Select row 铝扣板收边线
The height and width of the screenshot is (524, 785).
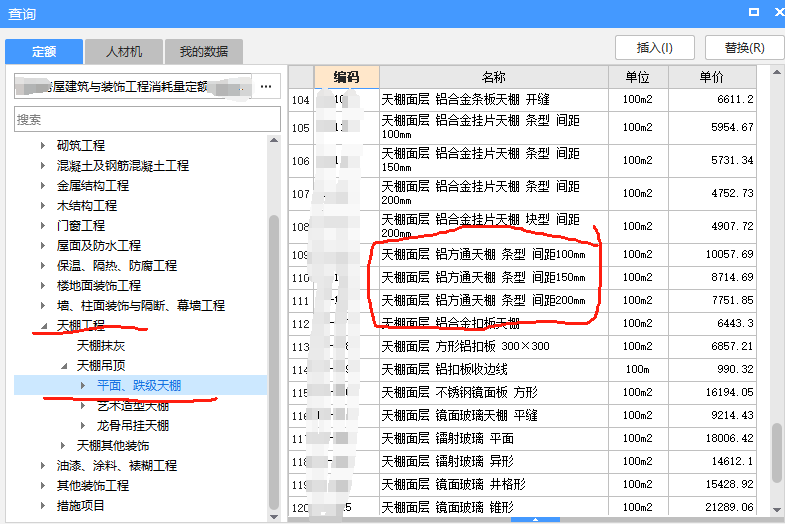[522, 370]
